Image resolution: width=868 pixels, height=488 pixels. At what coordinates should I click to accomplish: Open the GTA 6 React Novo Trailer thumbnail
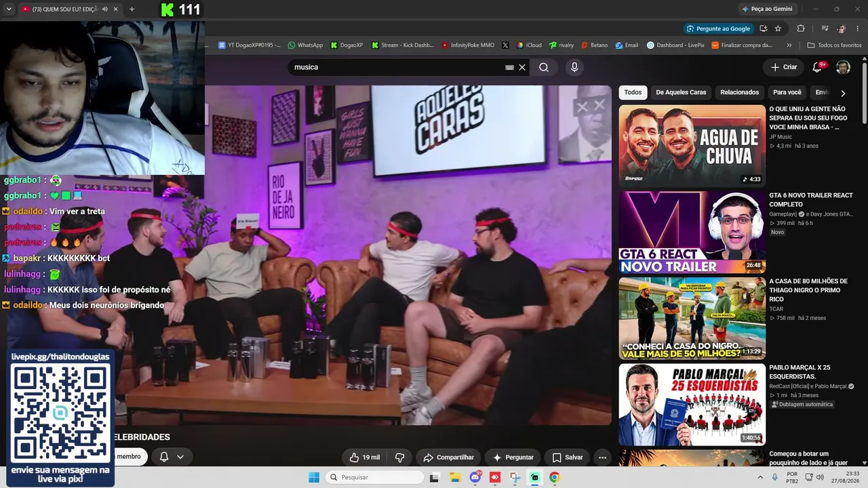click(x=692, y=232)
